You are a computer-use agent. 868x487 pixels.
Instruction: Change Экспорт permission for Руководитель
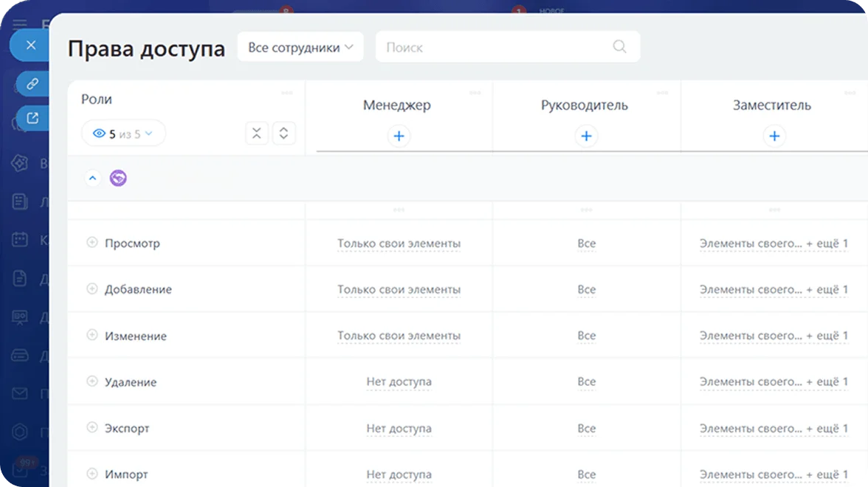(x=587, y=428)
